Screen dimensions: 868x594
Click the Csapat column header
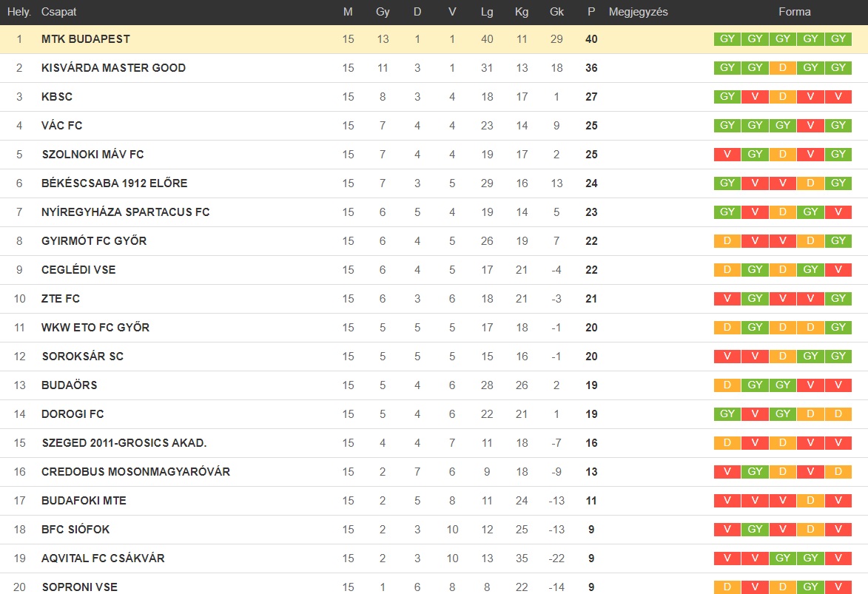tap(58, 12)
